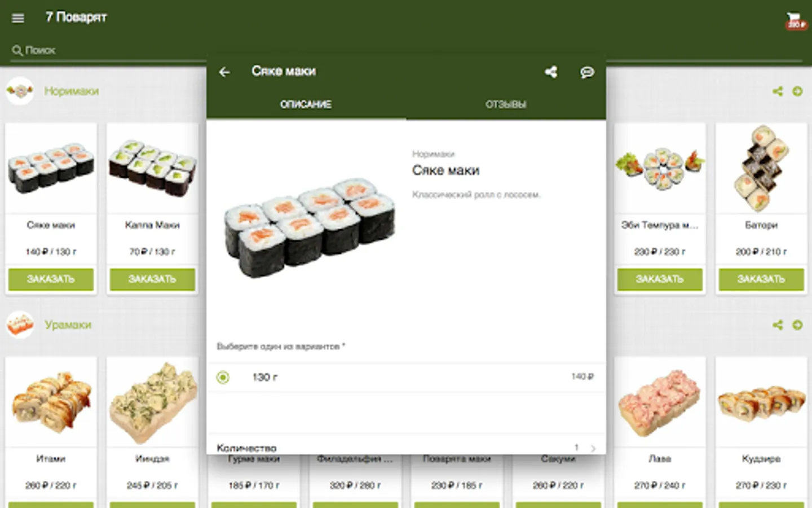Image resolution: width=812 pixels, height=508 pixels.
Task: Expand Норимаки with the green plus icon
Action: pyautogui.click(x=797, y=91)
